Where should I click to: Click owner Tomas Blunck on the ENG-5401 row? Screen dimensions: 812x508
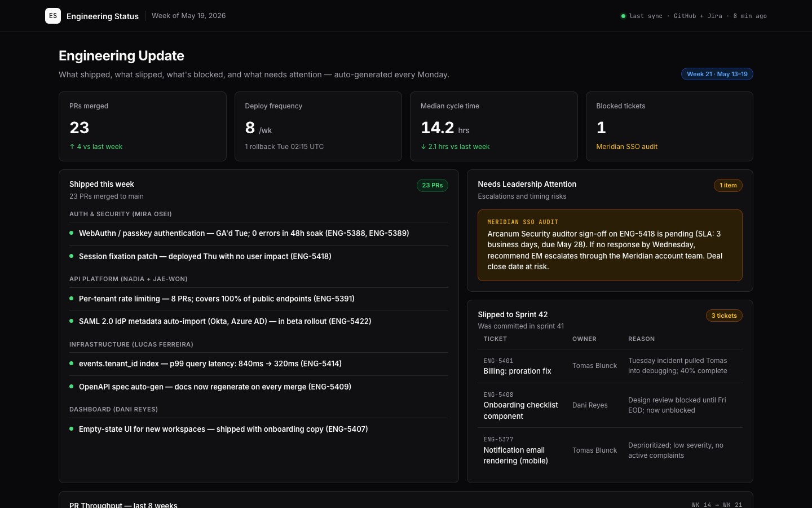click(x=594, y=366)
